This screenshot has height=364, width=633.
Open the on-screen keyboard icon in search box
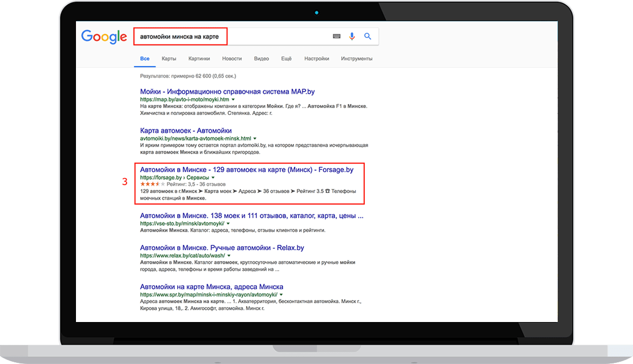pyautogui.click(x=337, y=36)
